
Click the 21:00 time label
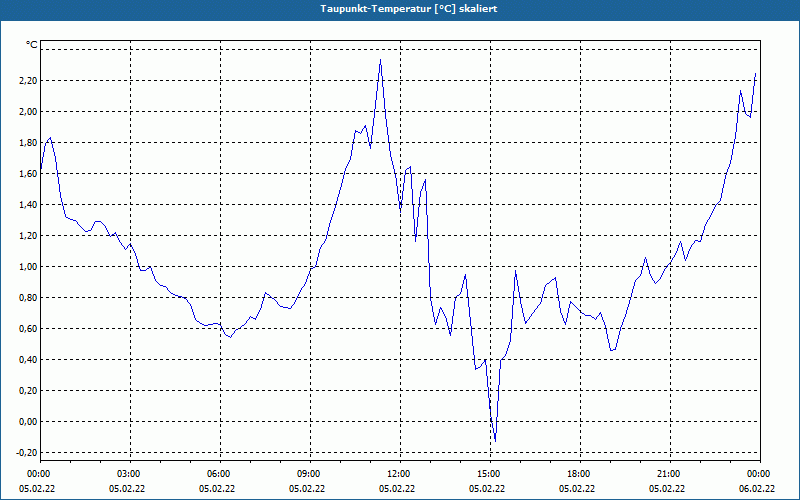670,474
